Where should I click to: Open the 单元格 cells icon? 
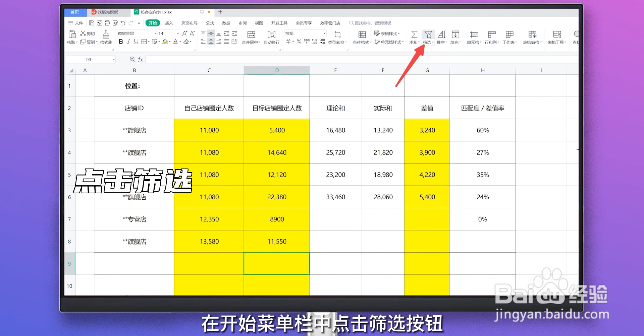(474, 35)
